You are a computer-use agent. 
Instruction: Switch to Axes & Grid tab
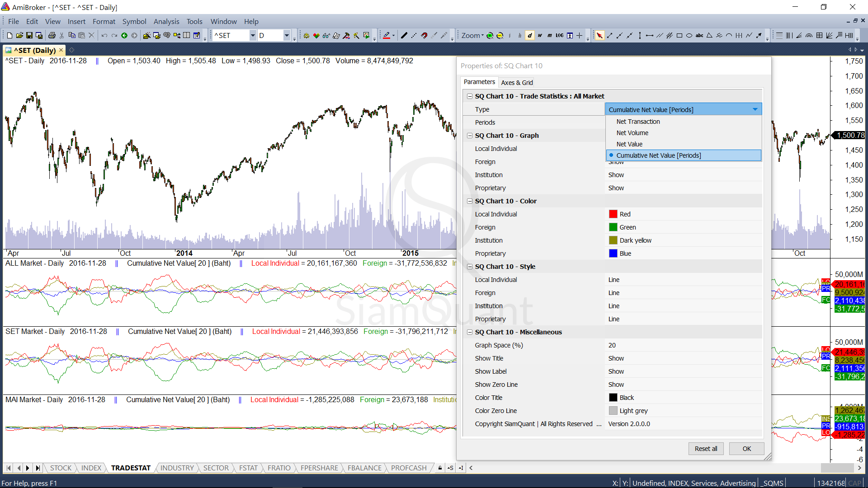coord(517,82)
